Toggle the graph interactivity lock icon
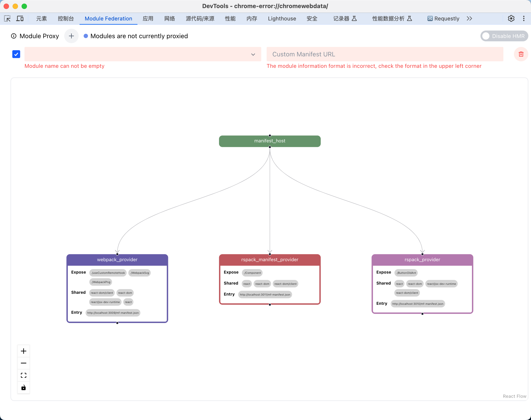Screen dimensions: 531x420 pos(24,388)
